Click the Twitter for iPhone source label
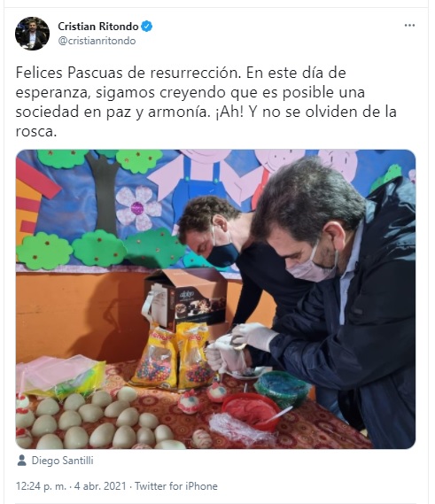The height and width of the screenshot is (504, 435). click(x=176, y=486)
